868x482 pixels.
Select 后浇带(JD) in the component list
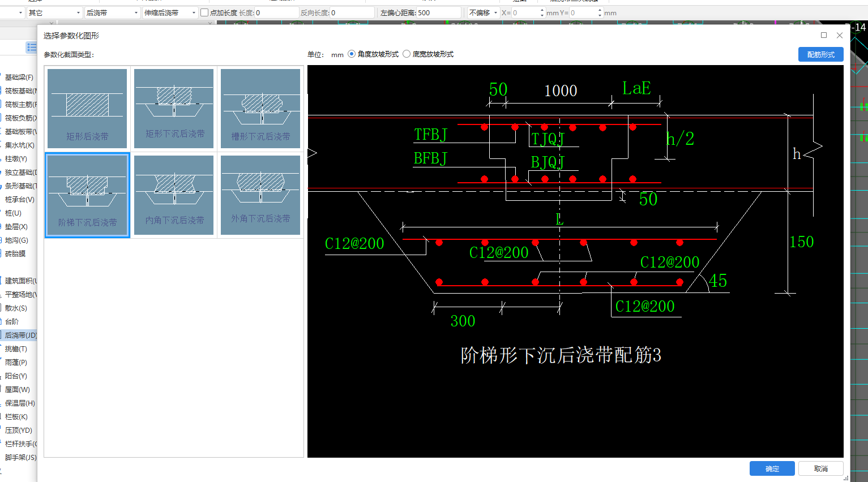pos(19,335)
